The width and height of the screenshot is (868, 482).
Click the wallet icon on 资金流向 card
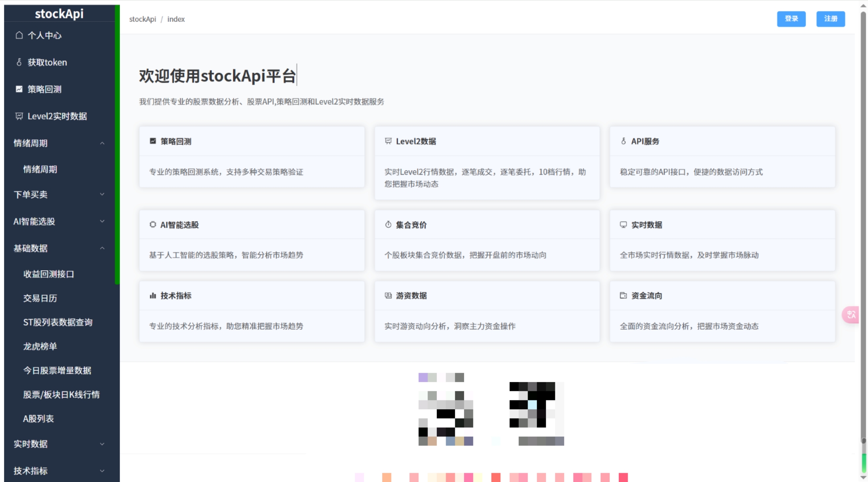tap(623, 296)
